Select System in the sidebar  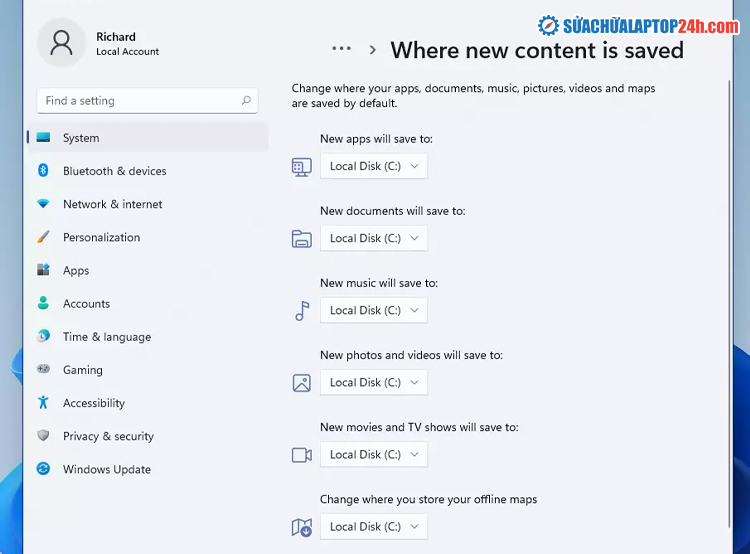(x=81, y=138)
